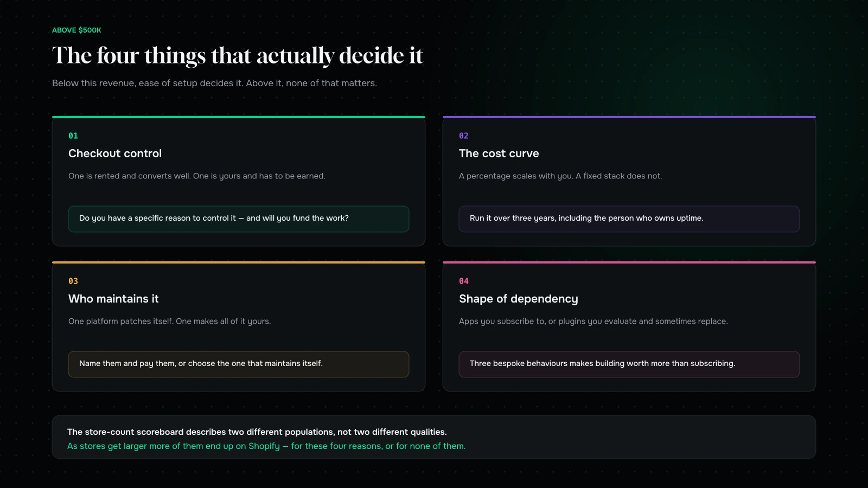The height and width of the screenshot is (488, 868).
Task: Select the slide title 'The four things that actually decide it'
Action: (x=237, y=56)
